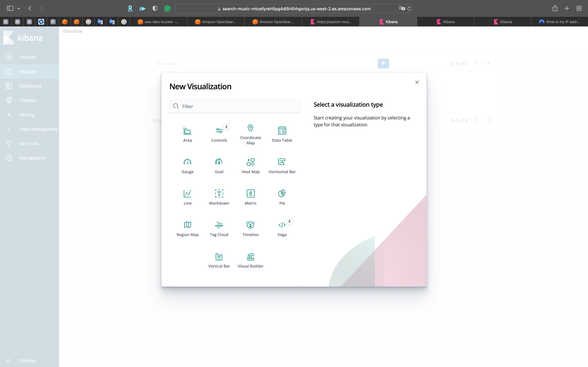Open the Alerting section

27,115
